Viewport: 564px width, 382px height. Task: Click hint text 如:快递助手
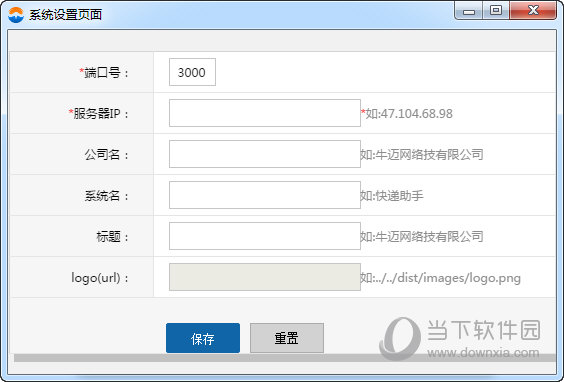coord(392,196)
